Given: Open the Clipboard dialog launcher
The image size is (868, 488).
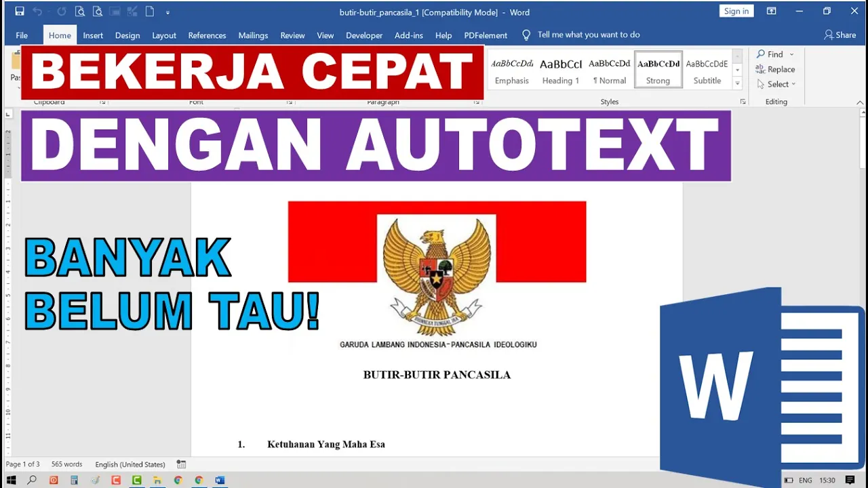Looking at the screenshot, I should (x=102, y=102).
